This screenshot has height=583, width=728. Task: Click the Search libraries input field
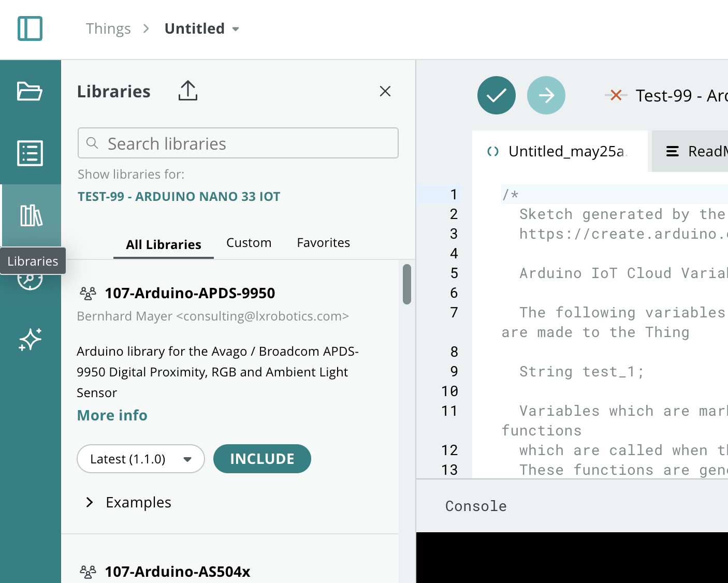[x=238, y=143]
